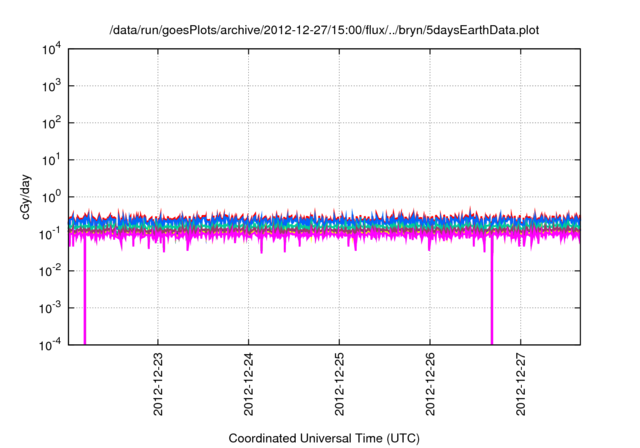The image size is (640, 448).
Task: Click the 10^-4 y-axis tick label
Action: click(x=51, y=345)
